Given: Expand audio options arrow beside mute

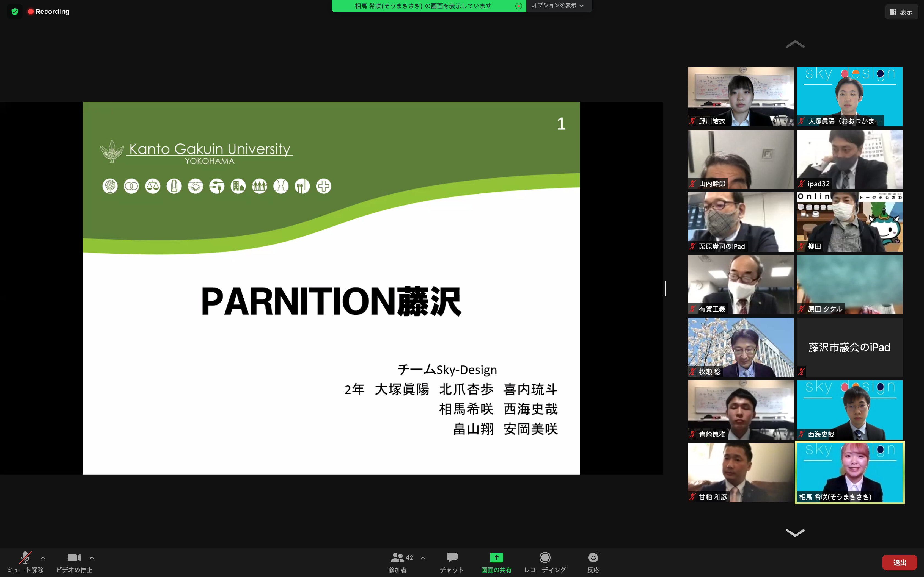Looking at the screenshot, I should click(43, 557).
